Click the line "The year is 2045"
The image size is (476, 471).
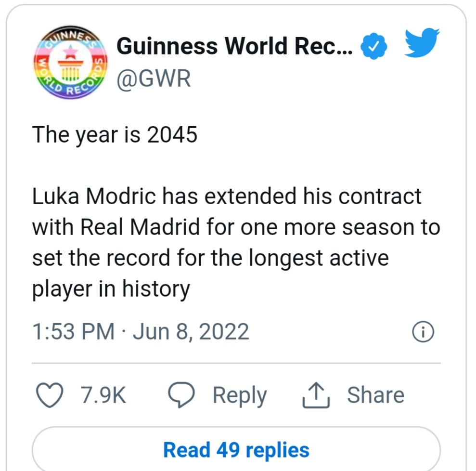click(115, 135)
